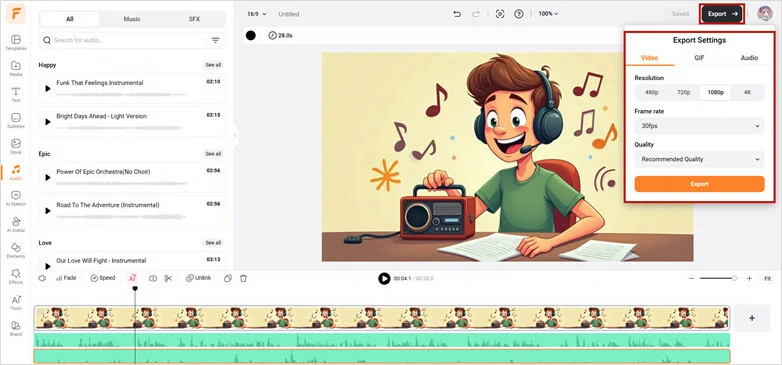Click the Fade button

(x=66, y=278)
